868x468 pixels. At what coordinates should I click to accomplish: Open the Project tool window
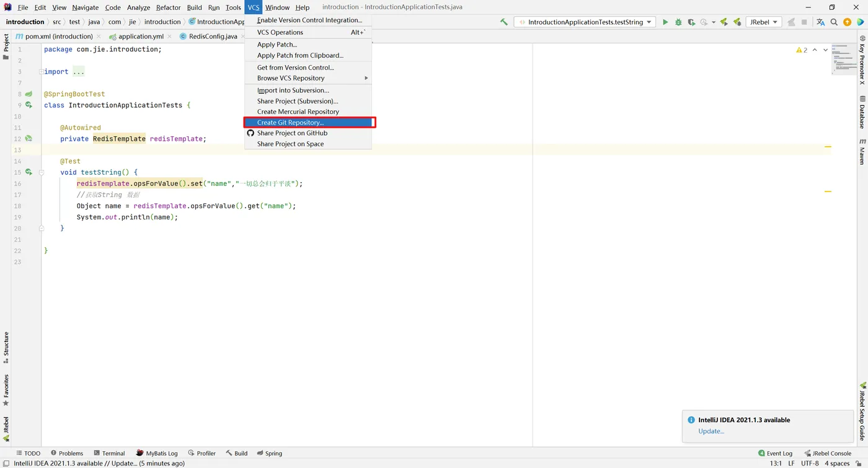[x=6, y=47]
